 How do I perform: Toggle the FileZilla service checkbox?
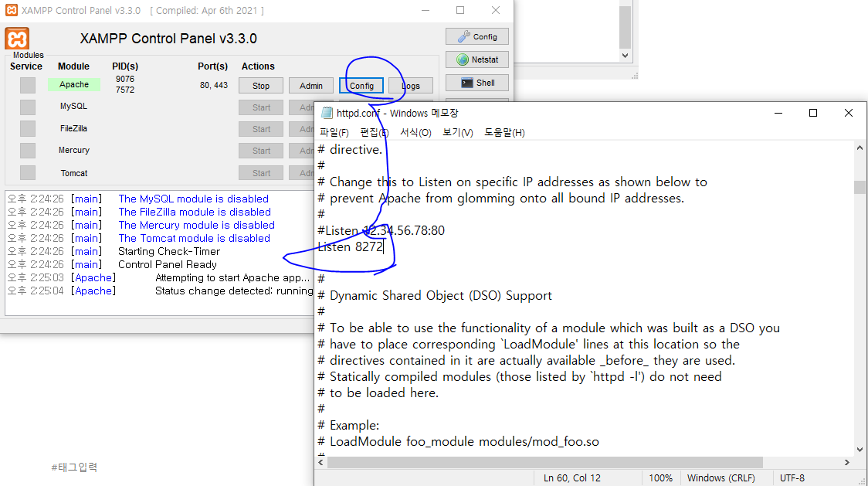[x=28, y=128]
